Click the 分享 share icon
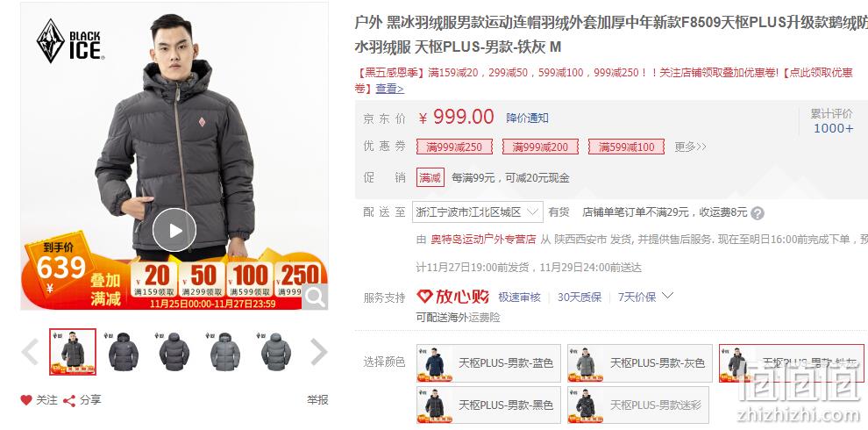The width and height of the screenshot is (868, 430). pos(69,401)
